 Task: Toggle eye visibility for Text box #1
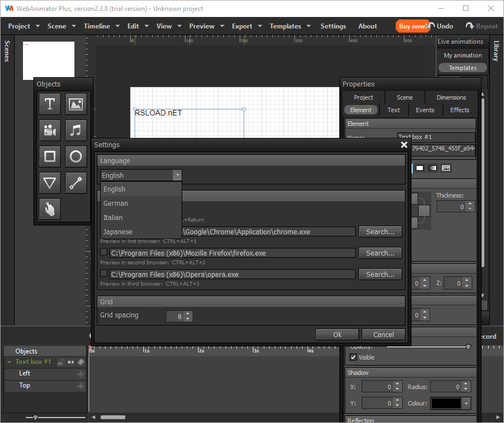(71, 362)
